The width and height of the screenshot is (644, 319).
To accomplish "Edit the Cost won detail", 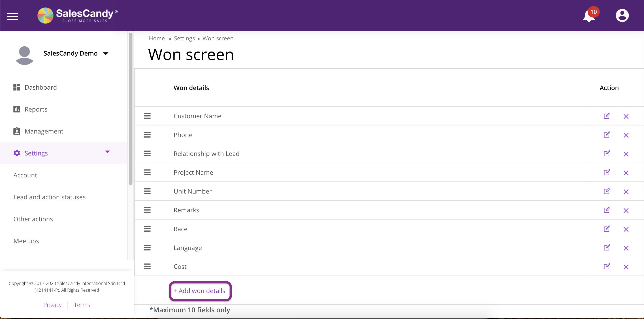I will click(x=607, y=267).
